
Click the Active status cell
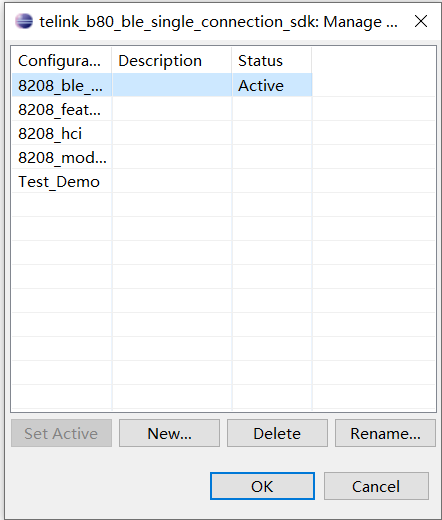[x=272, y=85]
